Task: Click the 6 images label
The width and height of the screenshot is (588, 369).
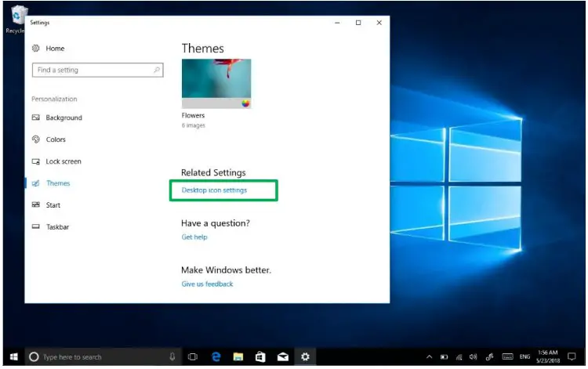Action: point(194,125)
